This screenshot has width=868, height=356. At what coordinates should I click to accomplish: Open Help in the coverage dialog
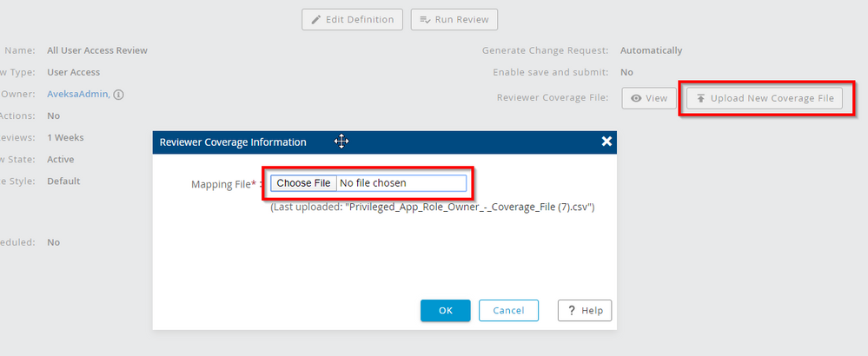pos(585,310)
